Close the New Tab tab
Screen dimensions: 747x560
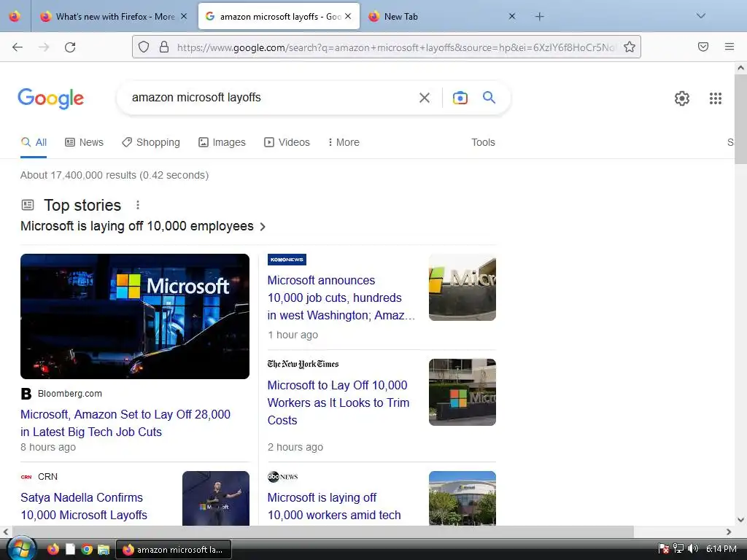click(511, 16)
